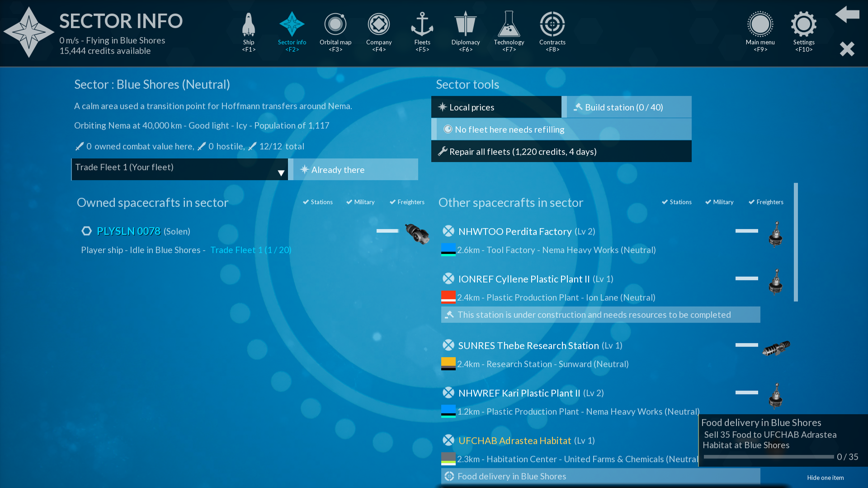Open Local prices sector tool tab
Viewport: 868px width, 488px height.
pyautogui.click(x=496, y=107)
